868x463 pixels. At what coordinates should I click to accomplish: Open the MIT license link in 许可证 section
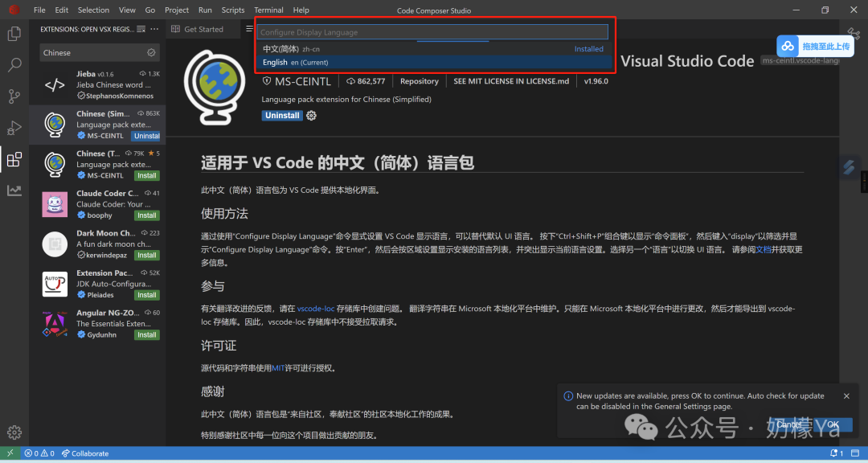(278, 367)
